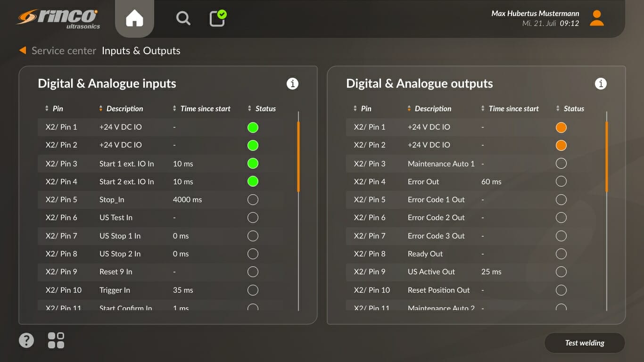Open the apps grid icon
Screen dimensions: 644x362
coord(56,340)
